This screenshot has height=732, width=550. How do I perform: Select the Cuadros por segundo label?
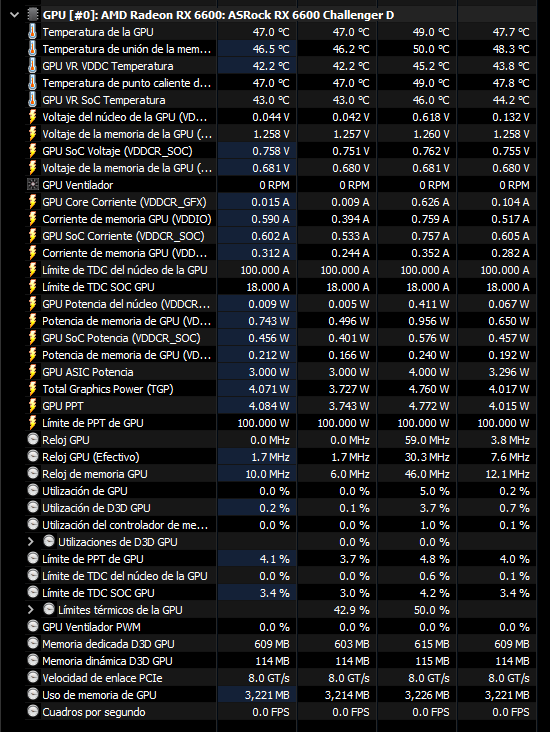[94, 712]
